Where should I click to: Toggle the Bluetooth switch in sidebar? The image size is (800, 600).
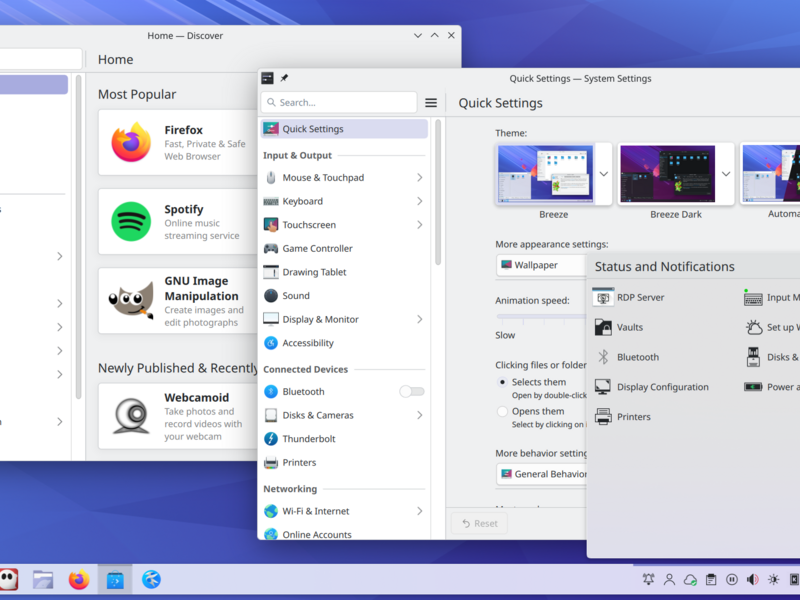tap(412, 391)
